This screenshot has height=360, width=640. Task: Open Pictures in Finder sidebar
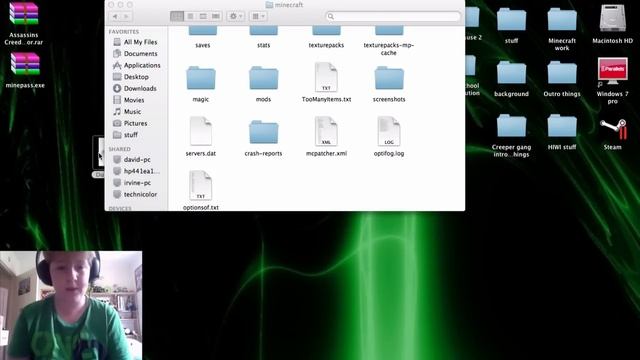point(136,123)
